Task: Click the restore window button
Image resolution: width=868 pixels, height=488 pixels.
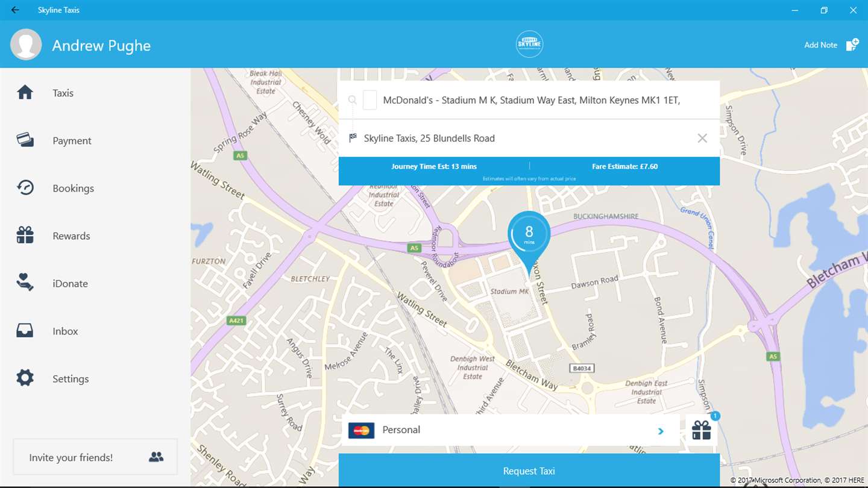Action: pyautogui.click(x=824, y=10)
